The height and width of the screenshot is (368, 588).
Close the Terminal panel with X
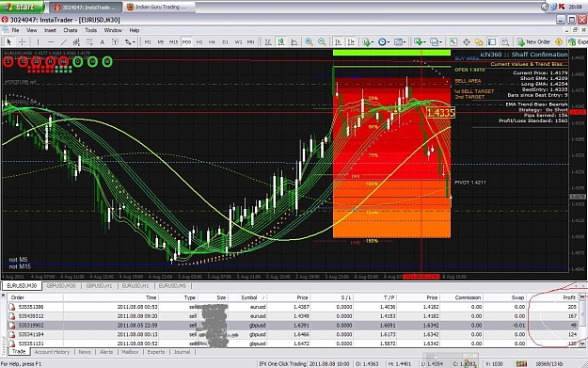click(4, 296)
